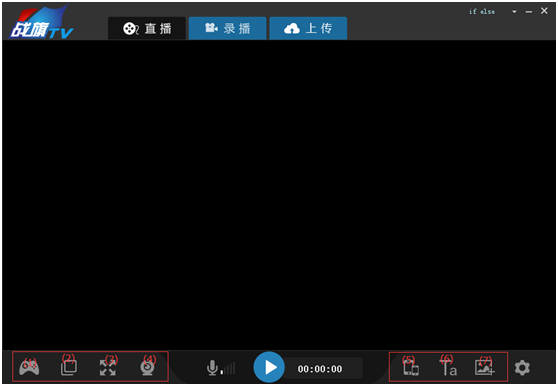
Task: Click the black video preview area
Action: coord(279,195)
